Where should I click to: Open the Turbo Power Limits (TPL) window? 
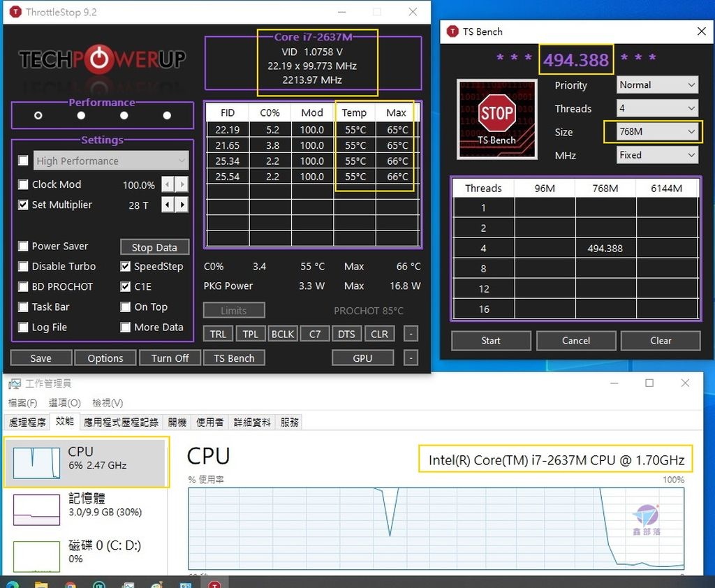pyautogui.click(x=250, y=334)
